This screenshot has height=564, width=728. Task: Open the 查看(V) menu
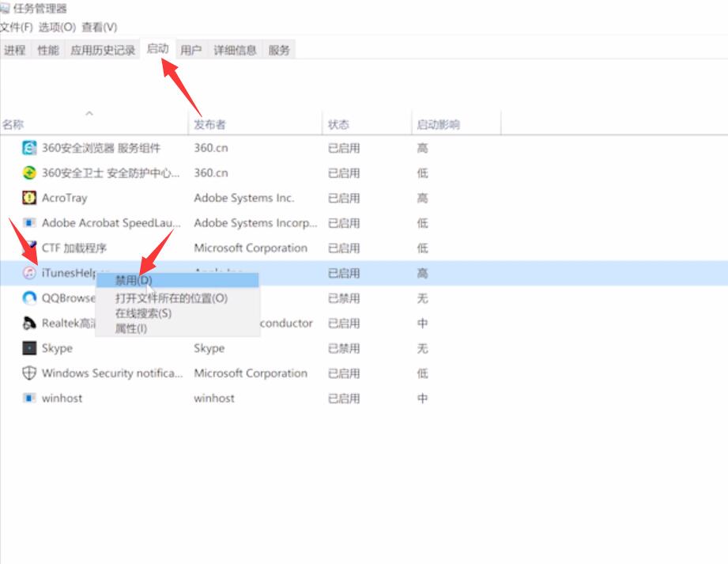100,28
